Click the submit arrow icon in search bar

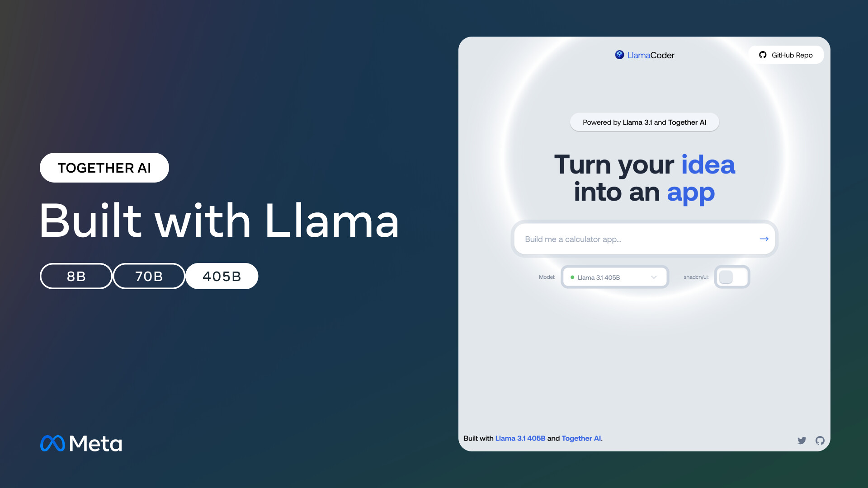(x=764, y=238)
